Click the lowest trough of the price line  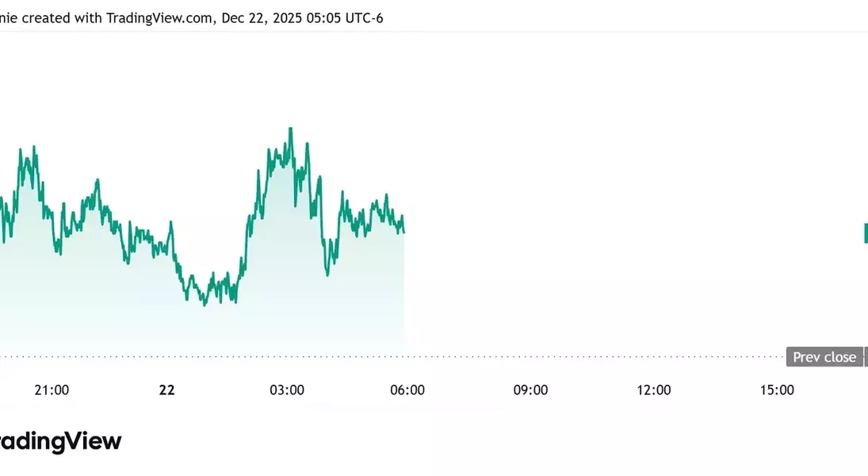coord(205,304)
